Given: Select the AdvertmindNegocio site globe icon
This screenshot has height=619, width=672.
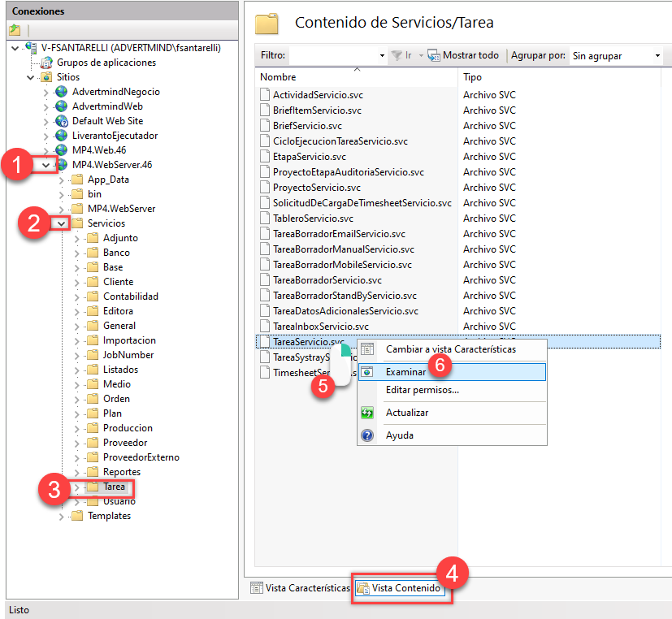Looking at the screenshot, I should coord(62,92).
